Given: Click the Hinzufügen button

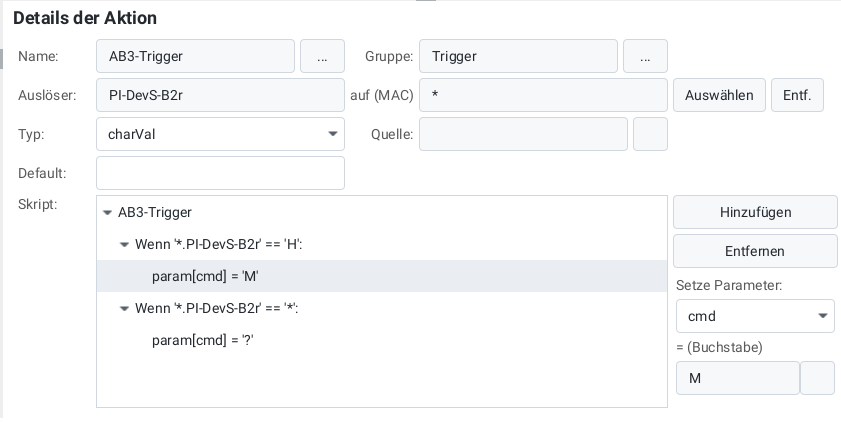Looking at the screenshot, I should tap(755, 212).
